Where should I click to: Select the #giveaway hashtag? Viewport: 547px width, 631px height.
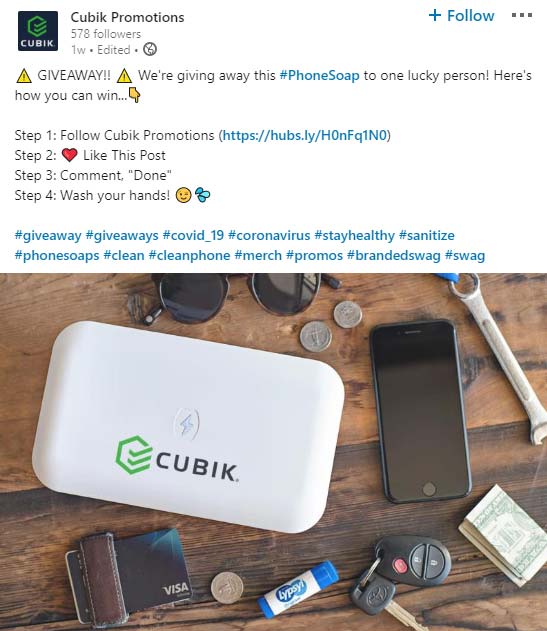pyautogui.click(x=48, y=236)
